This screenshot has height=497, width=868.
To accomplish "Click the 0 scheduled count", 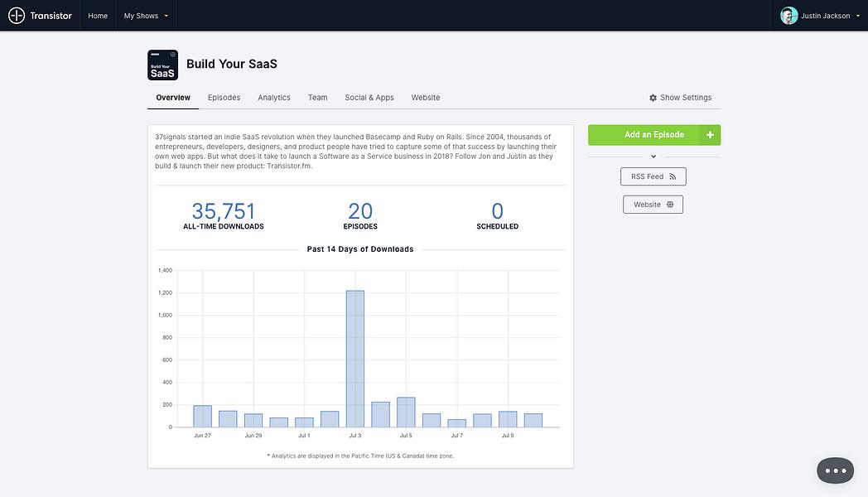I will (x=498, y=211).
